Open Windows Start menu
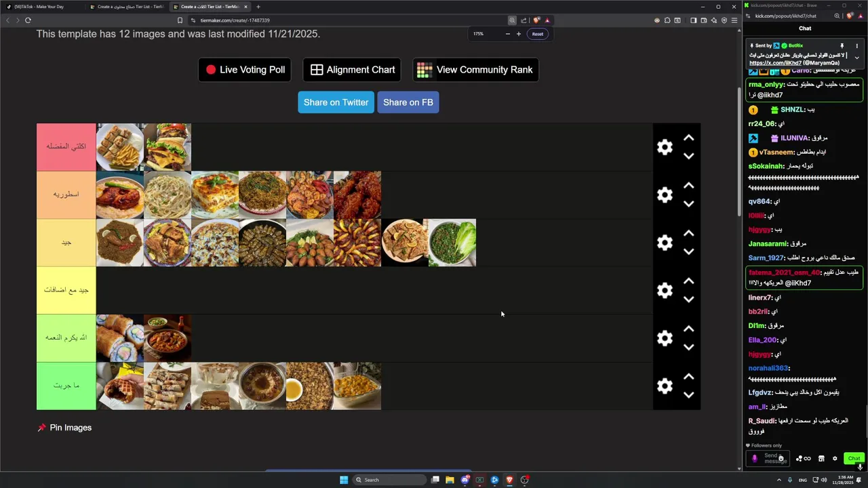The image size is (868, 488). point(344,480)
